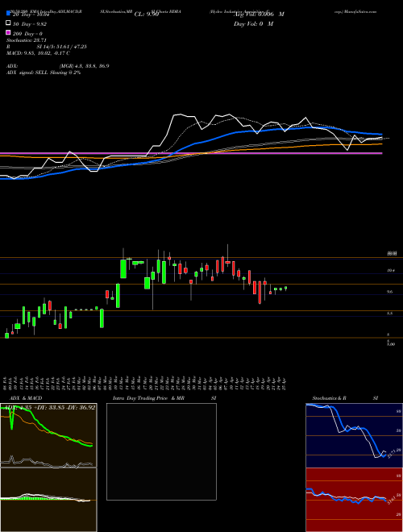Click the last green candlestick on the right
The width and height of the screenshot is (403, 532).
point(285,289)
